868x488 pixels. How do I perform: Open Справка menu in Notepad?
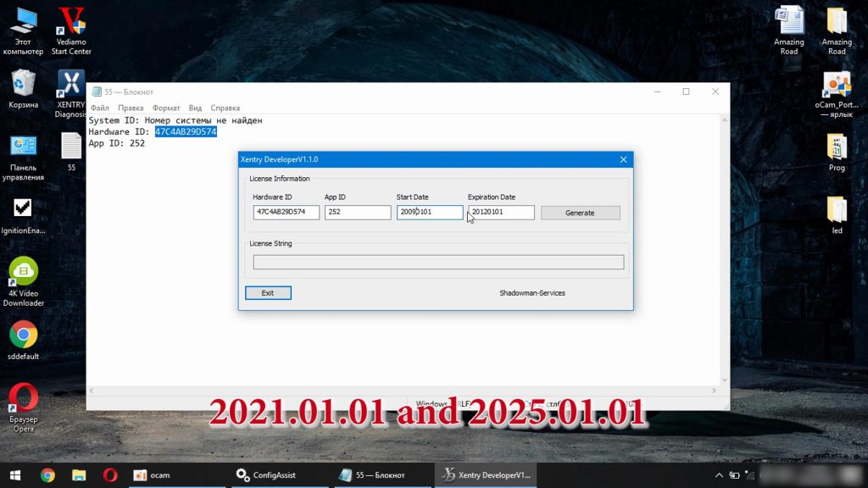225,108
